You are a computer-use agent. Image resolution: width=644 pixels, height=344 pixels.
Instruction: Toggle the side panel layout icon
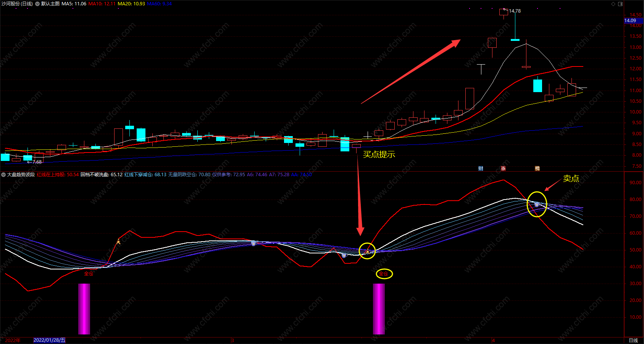(620, 4)
